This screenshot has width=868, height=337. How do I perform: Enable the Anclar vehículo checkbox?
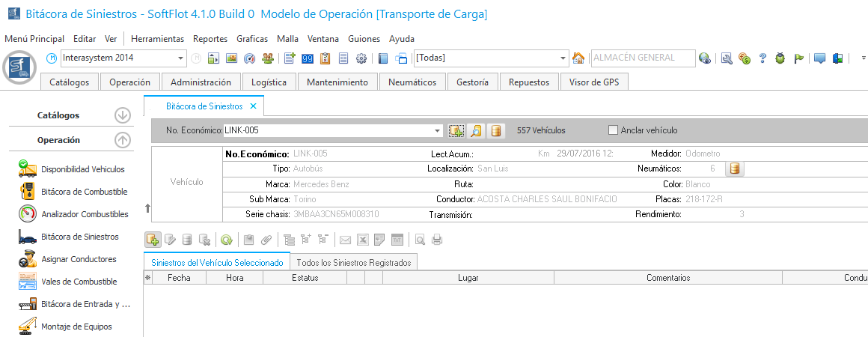pos(614,130)
